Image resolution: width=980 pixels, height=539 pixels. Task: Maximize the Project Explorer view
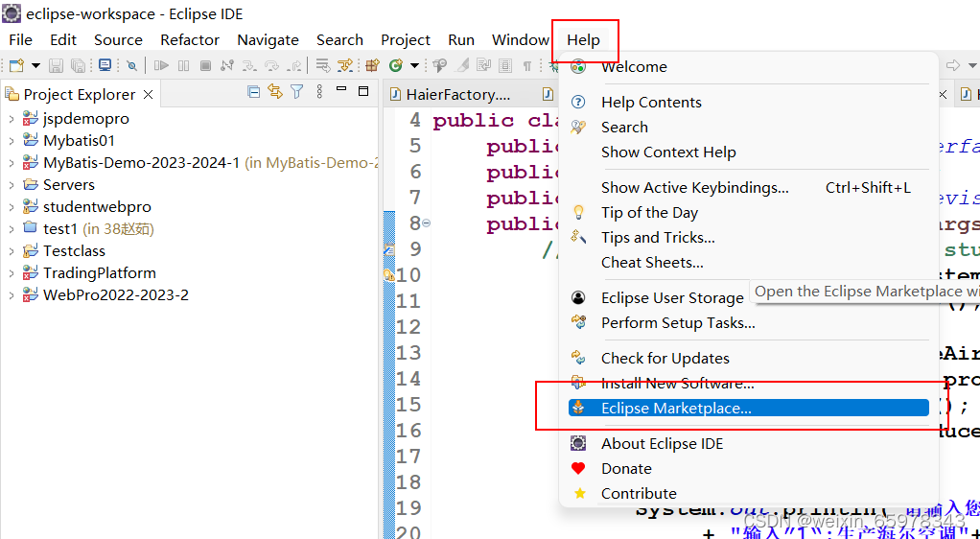363,91
